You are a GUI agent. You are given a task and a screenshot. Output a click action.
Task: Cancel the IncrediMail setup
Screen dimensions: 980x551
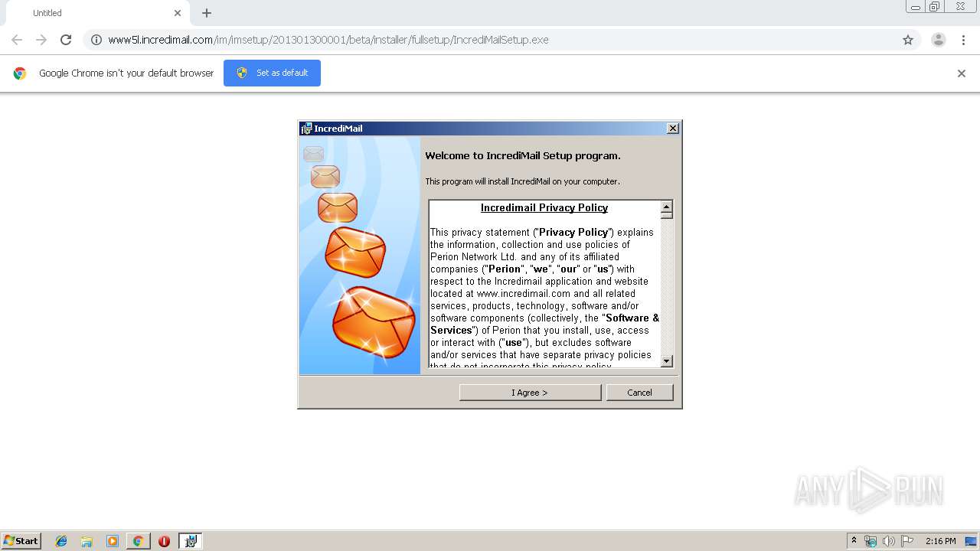click(x=639, y=393)
